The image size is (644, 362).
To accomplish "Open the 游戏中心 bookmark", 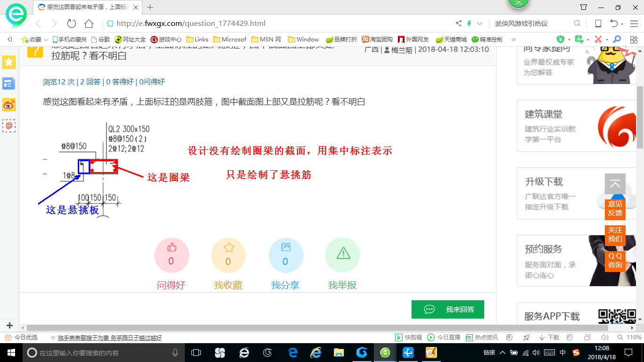I will coord(166,40).
